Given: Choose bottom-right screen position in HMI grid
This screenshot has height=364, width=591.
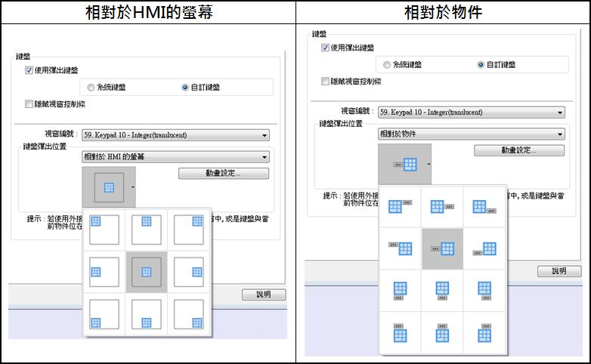Looking at the screenshot, I should (188, 313).
